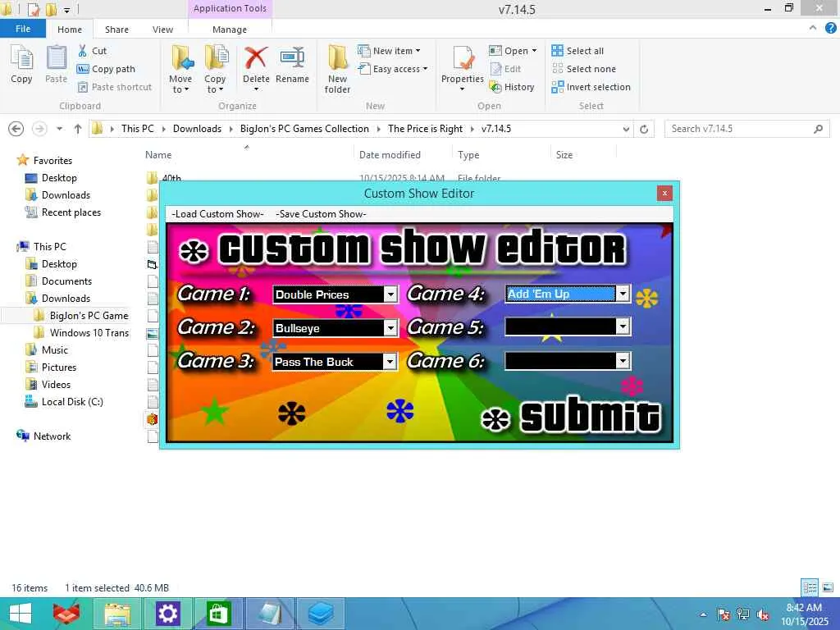Create a New folder from the ribbon
Image resolution: width=840 pixels, height=630 pixels.
(337, 69)
